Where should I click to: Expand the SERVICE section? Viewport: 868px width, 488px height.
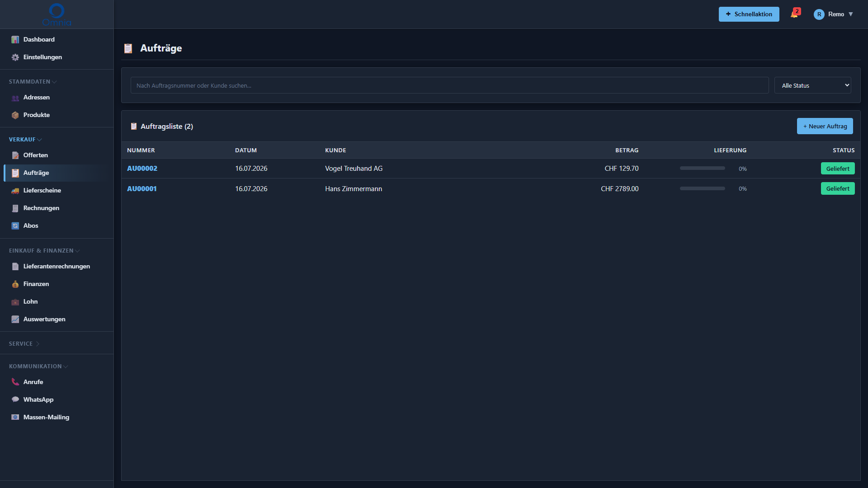24,344
